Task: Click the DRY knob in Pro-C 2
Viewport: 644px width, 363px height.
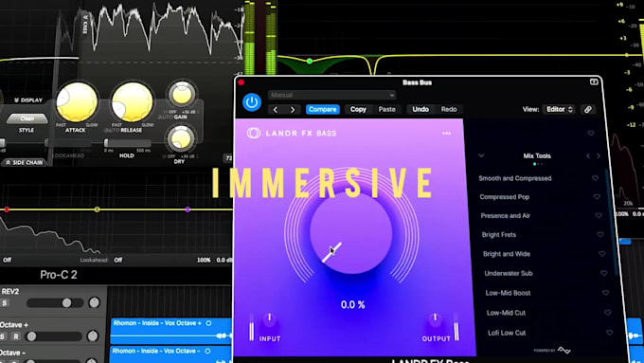Action: pyautogui.click(x=180, y=139)
